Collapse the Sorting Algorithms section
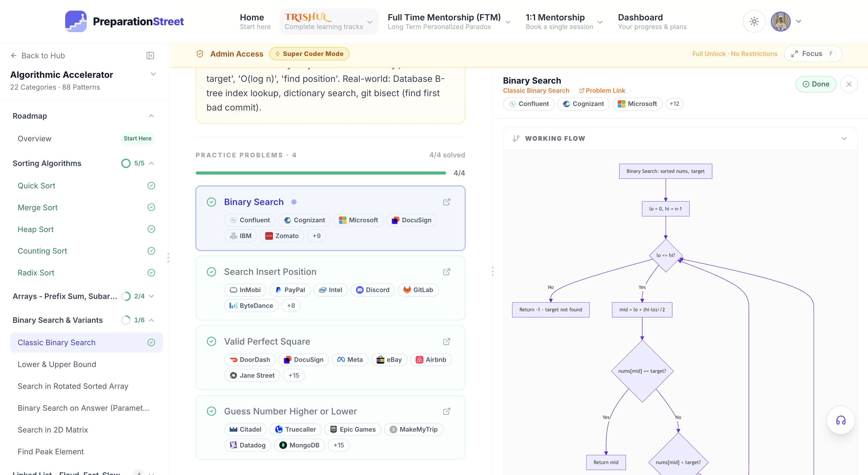 coord(151,163)
